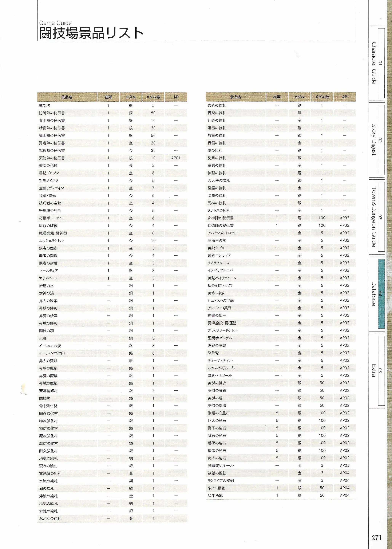The width and height of the screenshot is (392, 549).
Task: Click the AP01 cell
Action: pyautogui.click(x=176, y=158)
